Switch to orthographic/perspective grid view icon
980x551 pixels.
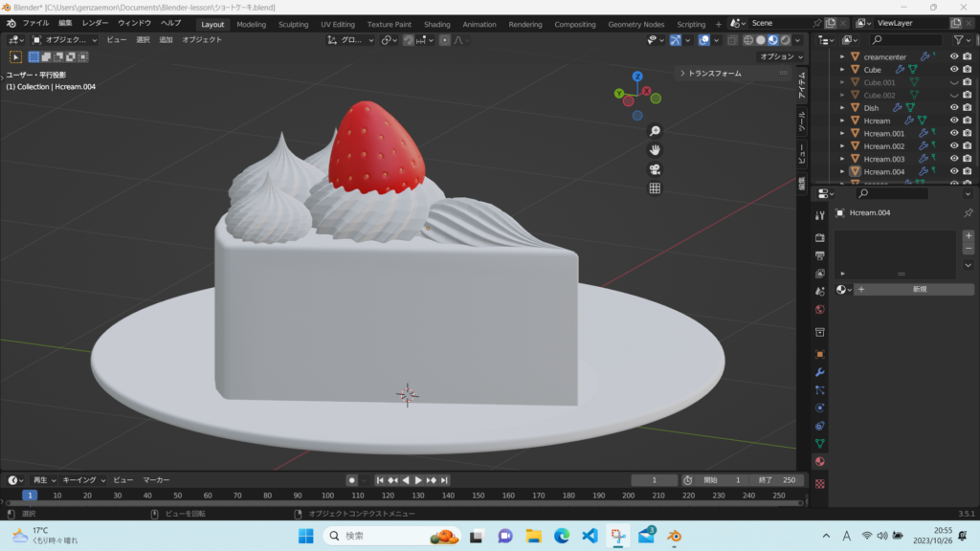655,188
